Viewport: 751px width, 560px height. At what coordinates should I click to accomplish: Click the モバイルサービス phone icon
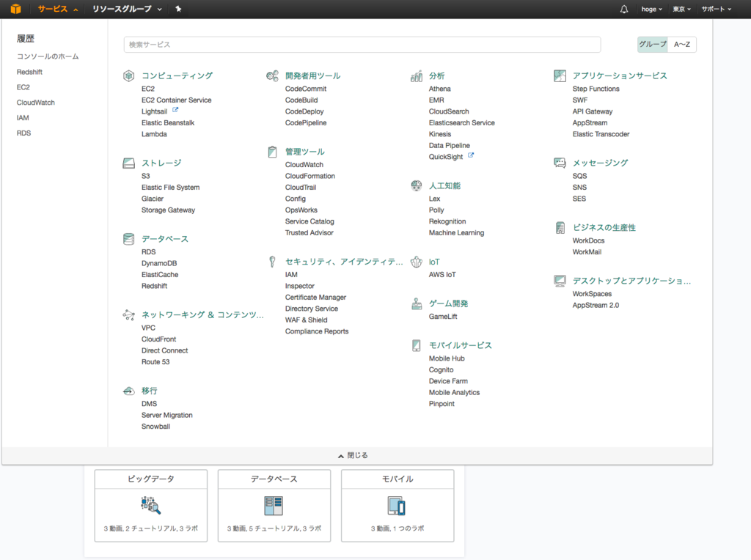point(417,345)
